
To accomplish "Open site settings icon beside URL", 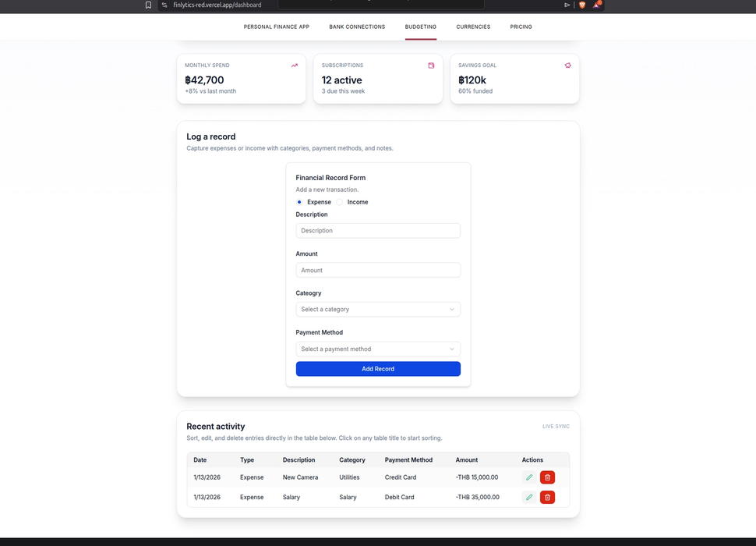I will [164, 5].
